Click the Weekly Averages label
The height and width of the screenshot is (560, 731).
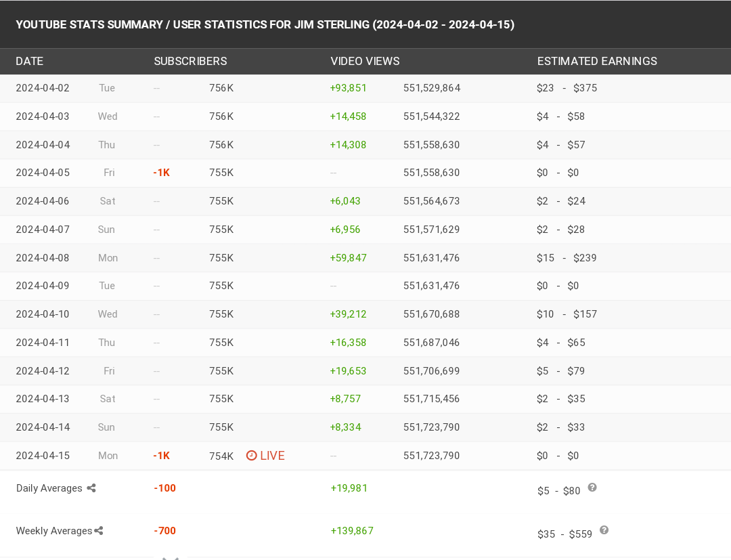pyautogui.click(x=54, y=531)
